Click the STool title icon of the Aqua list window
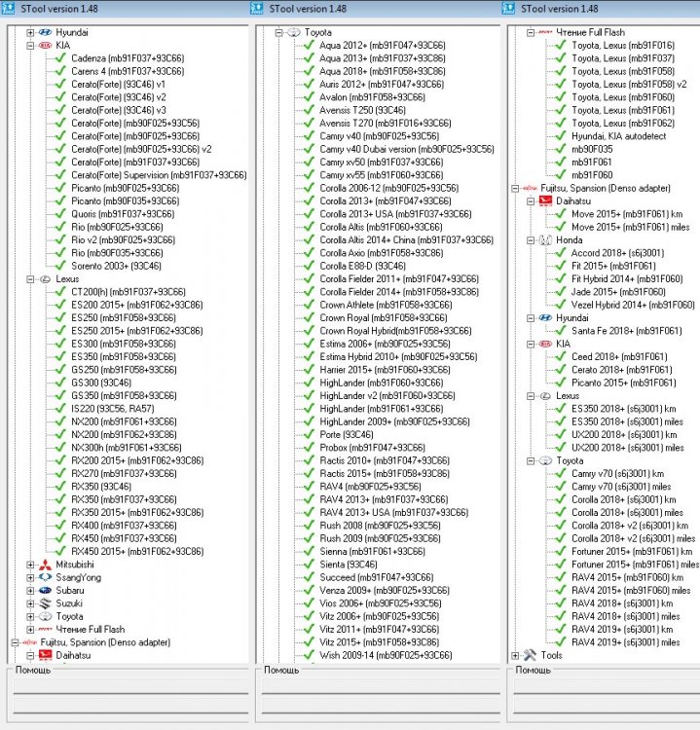This screenshot has width=700, height=730. [257, 9]
